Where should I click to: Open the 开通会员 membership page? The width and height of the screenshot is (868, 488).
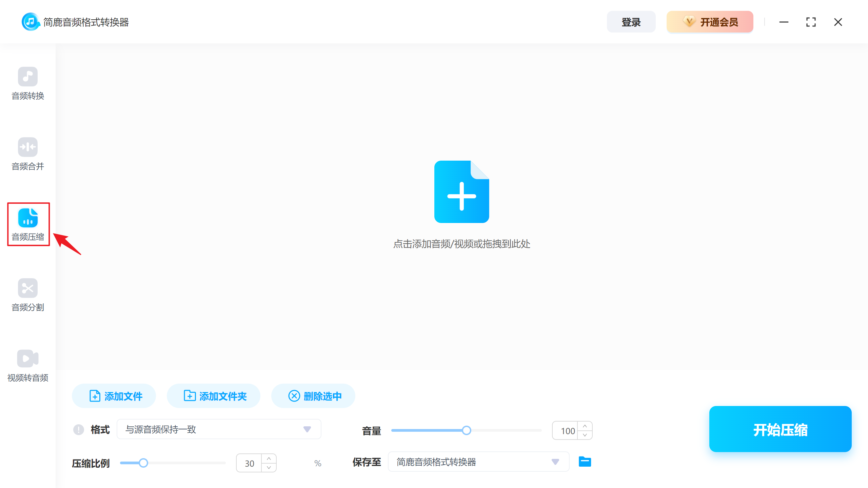[710, 21]
